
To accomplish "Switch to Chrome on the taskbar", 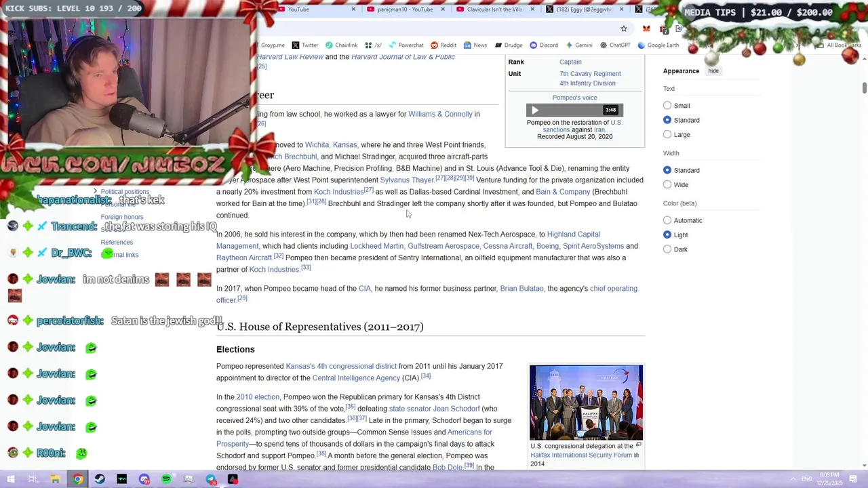I will click(78, 479).
